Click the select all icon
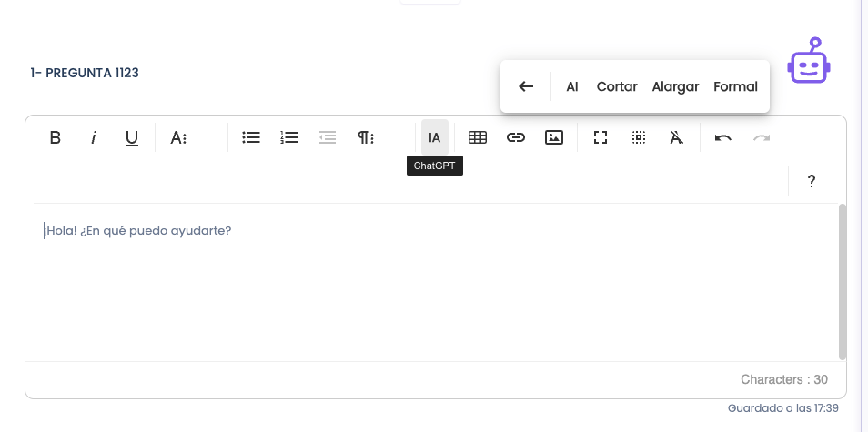The height and width of the screenshot is (432, 868). point(639,137)
